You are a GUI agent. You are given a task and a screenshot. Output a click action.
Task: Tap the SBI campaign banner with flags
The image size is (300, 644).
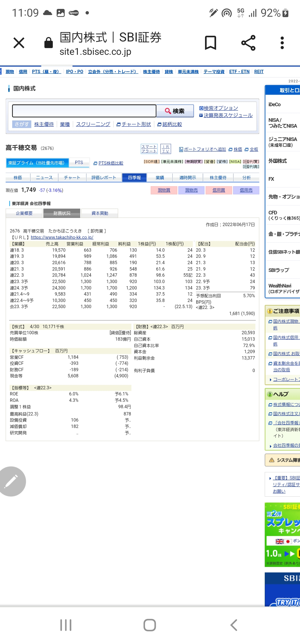tap(282, 534)
